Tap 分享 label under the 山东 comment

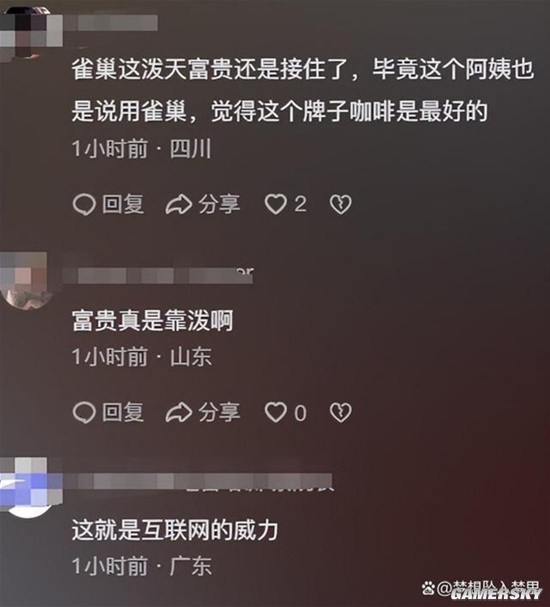219,412
